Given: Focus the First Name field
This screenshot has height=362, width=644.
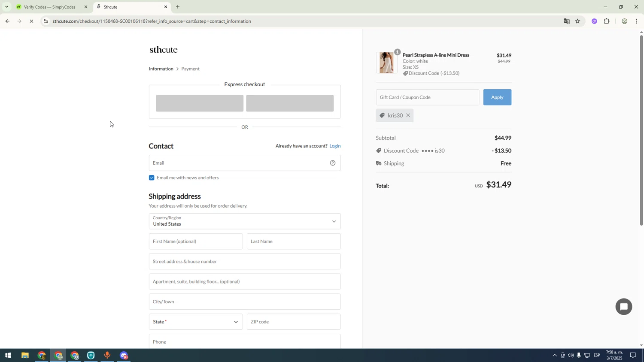Looking at the screenshot, I should [196, 241].
